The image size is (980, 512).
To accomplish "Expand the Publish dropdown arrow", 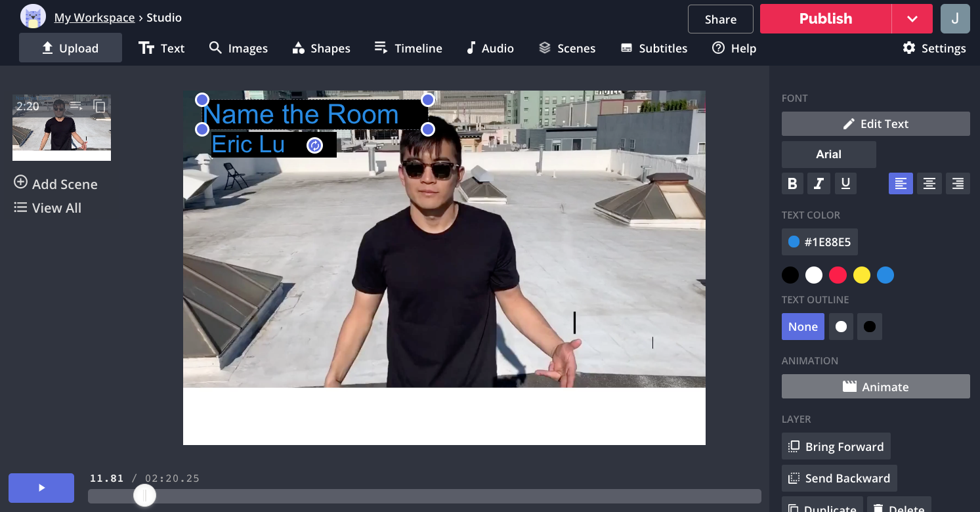I will (x=912, y=19).
